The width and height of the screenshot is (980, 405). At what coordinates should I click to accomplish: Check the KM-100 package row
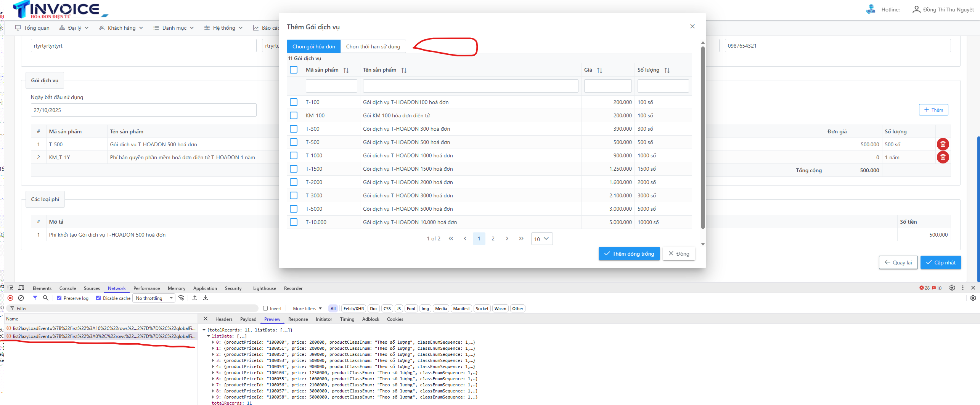pos(294,115)
